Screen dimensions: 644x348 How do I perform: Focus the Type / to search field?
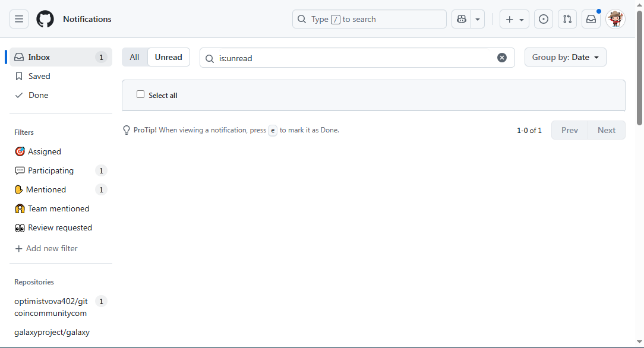[370, 19]
